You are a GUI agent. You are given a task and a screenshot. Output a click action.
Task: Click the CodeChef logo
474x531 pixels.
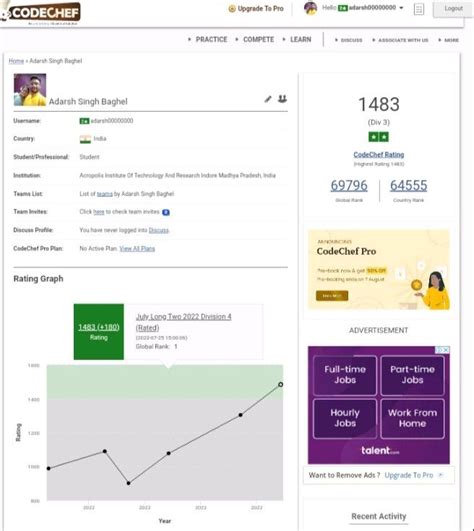41,13
